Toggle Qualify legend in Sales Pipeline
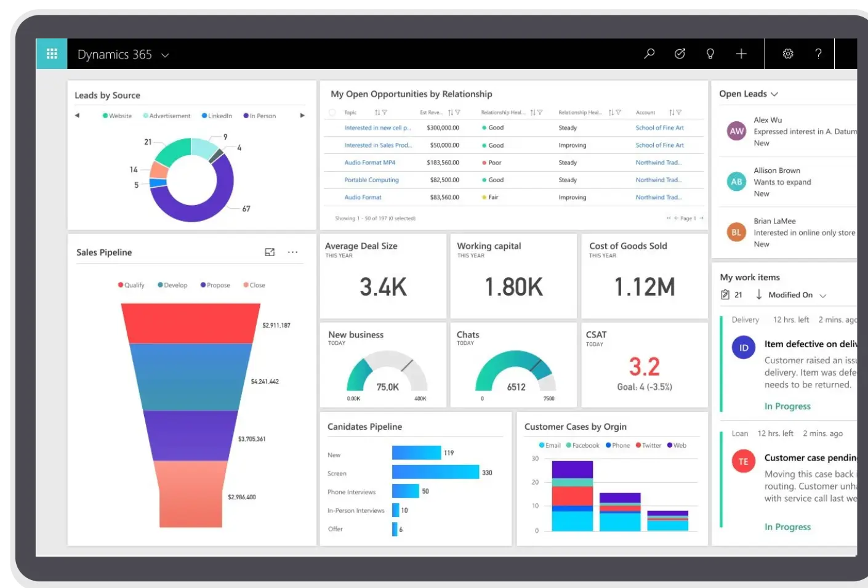The image size is (868, 588). (131, 285)
